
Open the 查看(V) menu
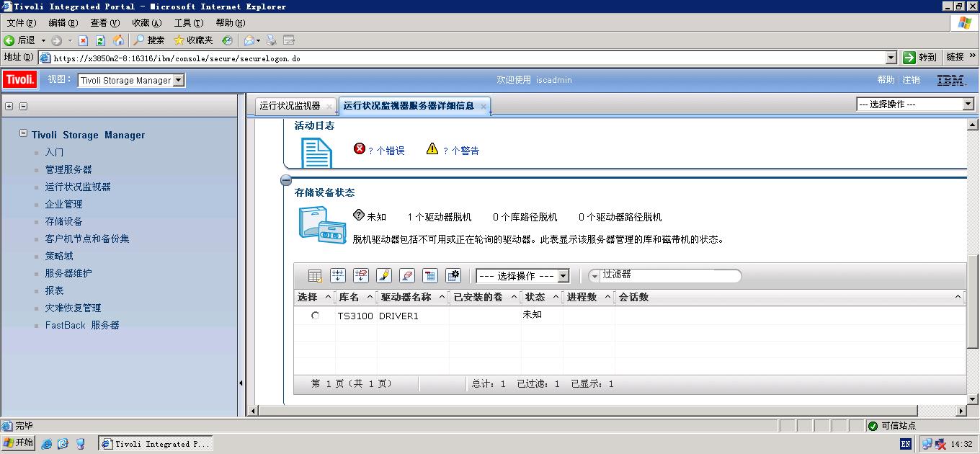coord(105,23)
